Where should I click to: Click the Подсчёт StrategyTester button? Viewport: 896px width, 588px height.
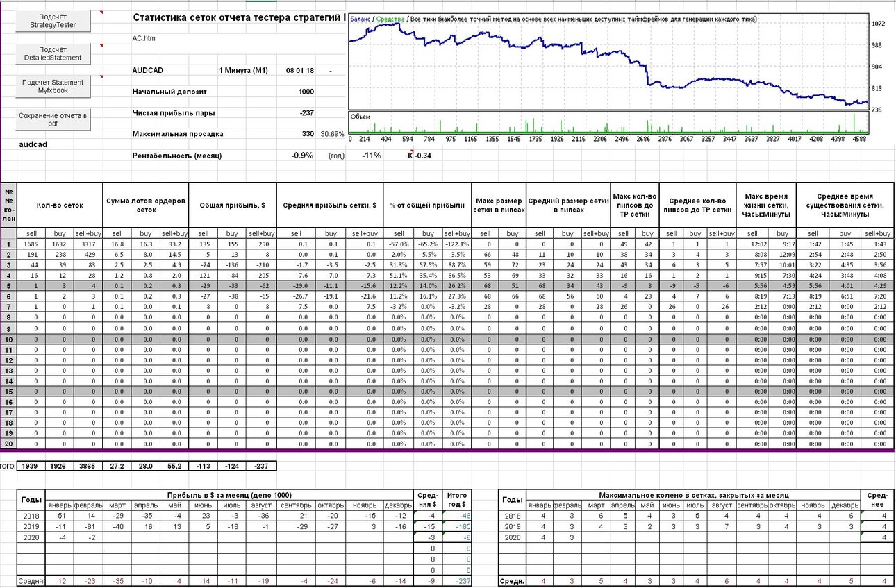(x=53, y=21)
